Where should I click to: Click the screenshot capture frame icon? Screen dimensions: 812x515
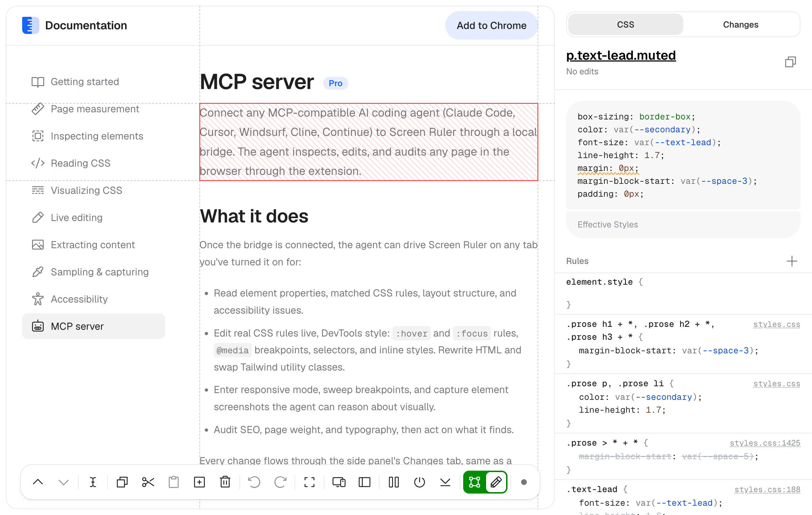(310, 482)
